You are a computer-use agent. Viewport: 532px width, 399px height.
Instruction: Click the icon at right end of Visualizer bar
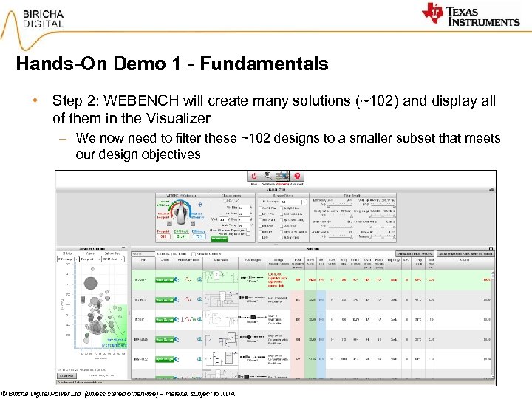pyautogui.click(x=491, y=190)
